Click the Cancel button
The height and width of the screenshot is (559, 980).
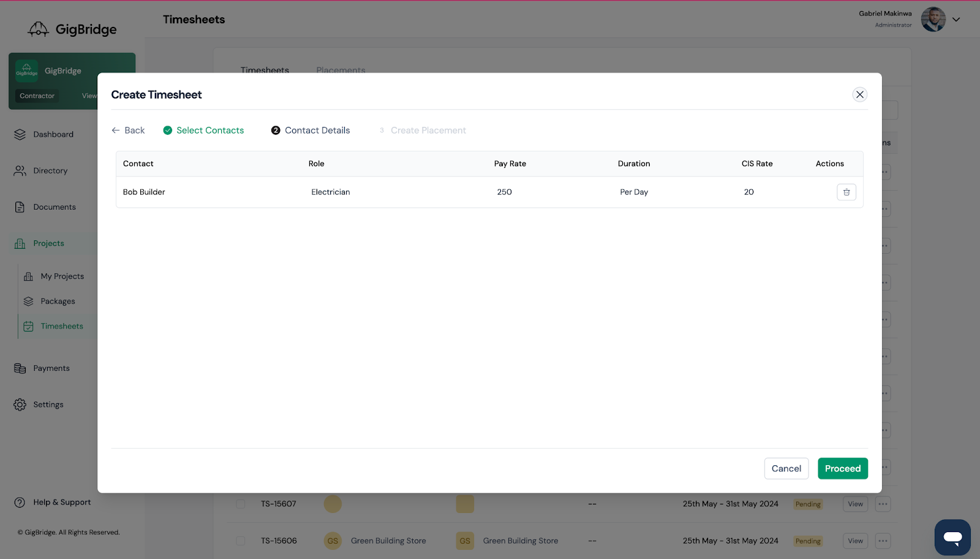point(786,468)
